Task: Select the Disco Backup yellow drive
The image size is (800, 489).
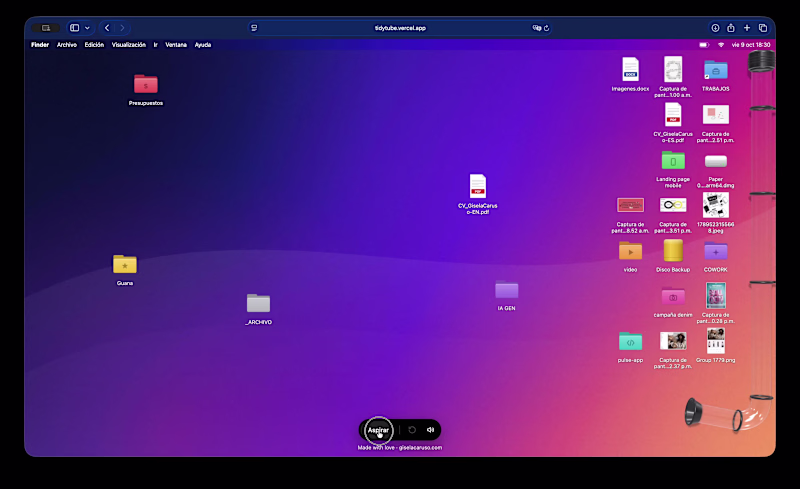Action: [x=673, y=251]
